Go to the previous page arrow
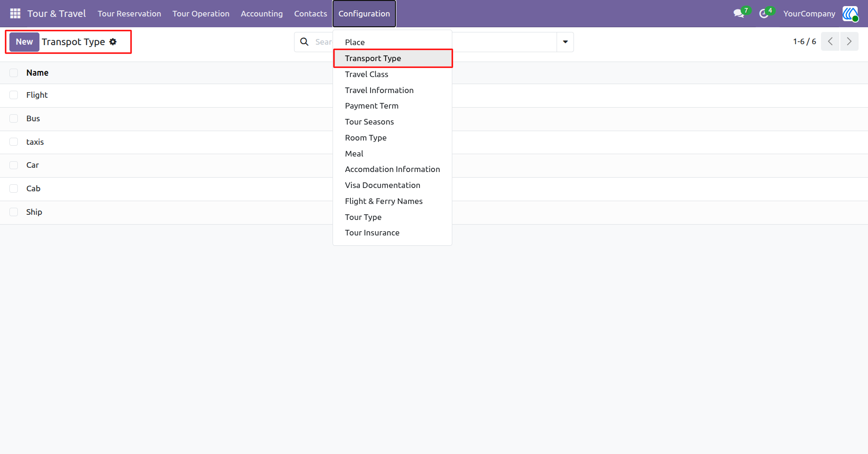This screenshot has height=454, width=868. 830,41
